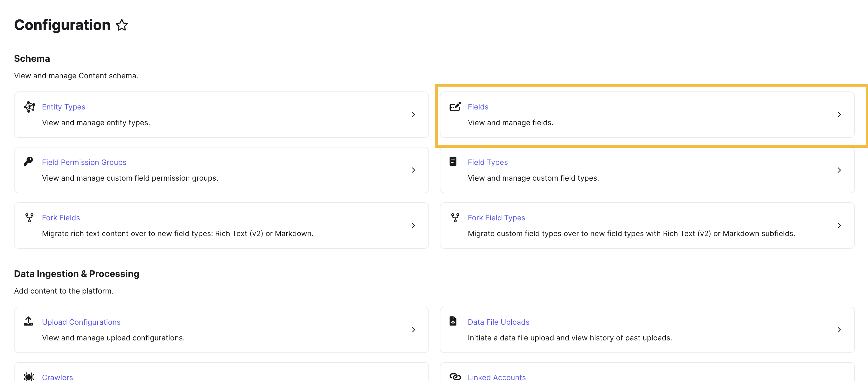Image resolution: width=868 pixels, height=381 pixels.
Task: Click the chevron on Fork Field Types card
Action: (839, 226)
